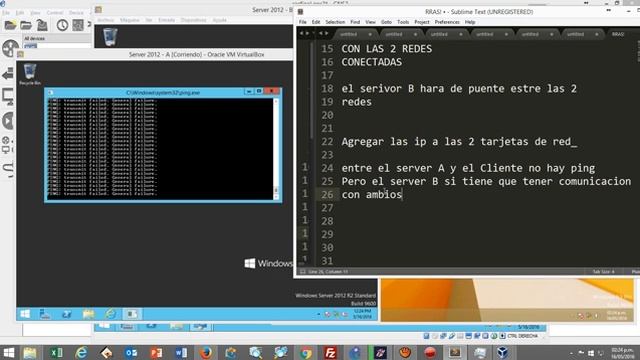
Task: Switch to the RRAS! tab in Sublime Text
Action: tap(620, 34)
